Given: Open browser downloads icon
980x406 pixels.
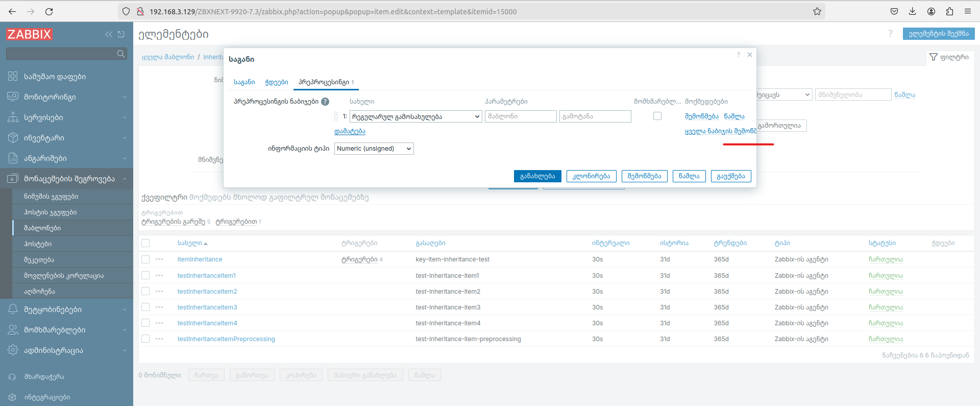Looking at the screenshot, I should [913, 11].
